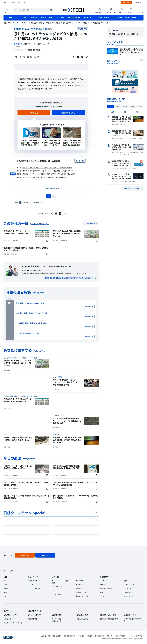The height and width of the screenshot is (644, 147).
Task: Share on X beside この記事をシェア
Action: click(52, 214)
